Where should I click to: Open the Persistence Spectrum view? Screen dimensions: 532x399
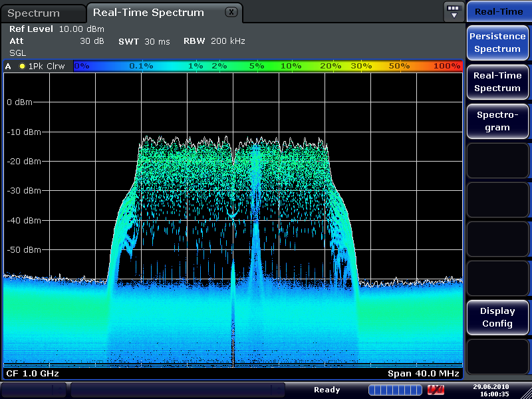pyautogui.click(x=497, y=42)
